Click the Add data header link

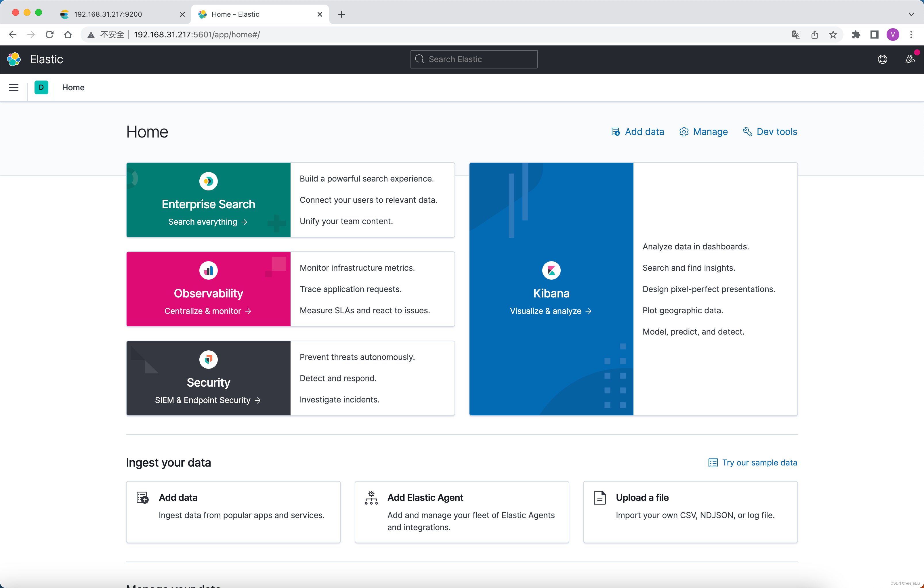pyautogui.click(x=637, y=132)
